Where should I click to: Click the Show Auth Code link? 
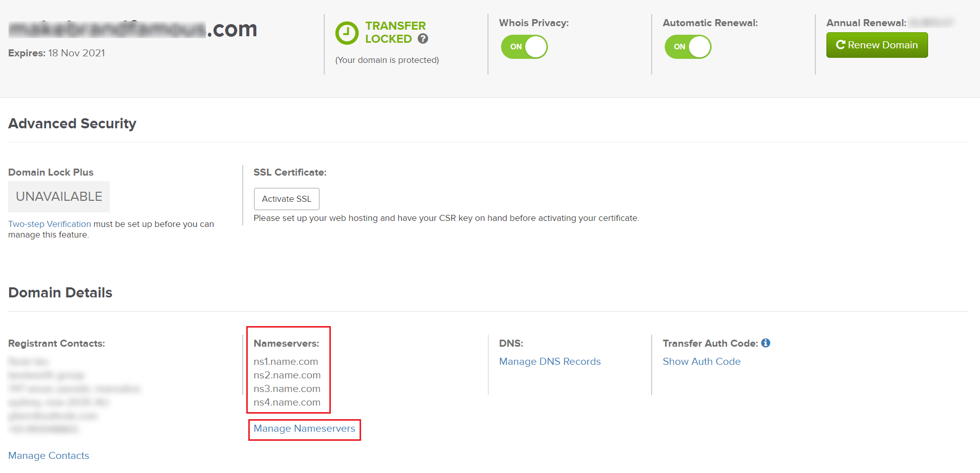pos(702,361)
